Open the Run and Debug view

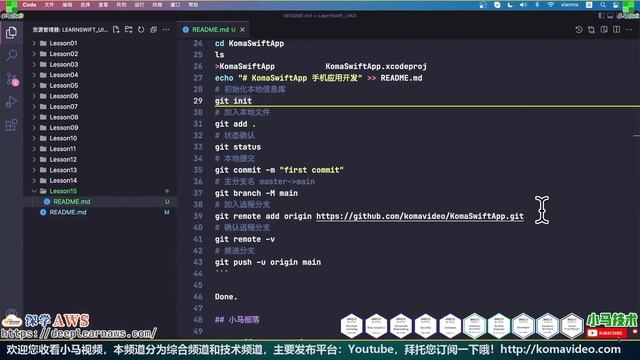11,102
